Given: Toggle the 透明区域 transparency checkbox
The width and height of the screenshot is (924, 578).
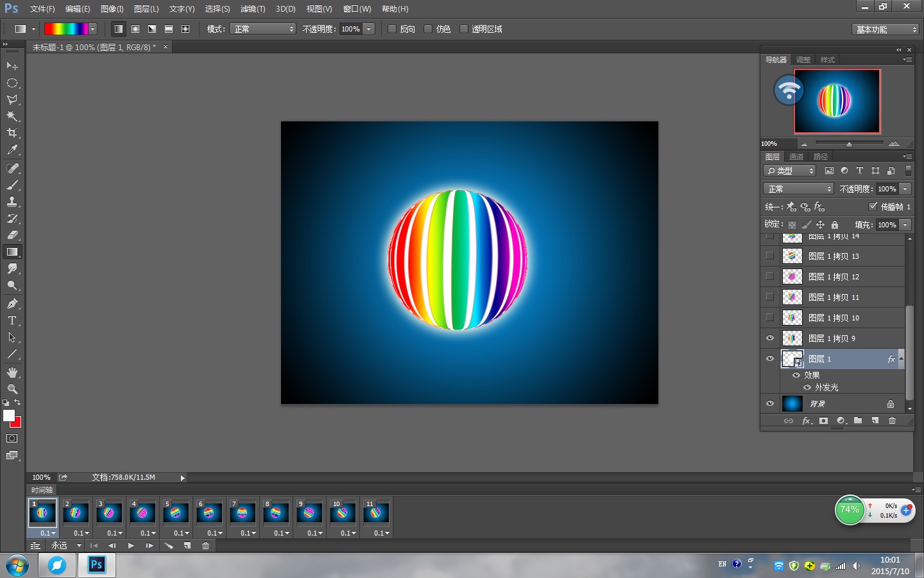Looking at the screenshot, I should [464, 29].
